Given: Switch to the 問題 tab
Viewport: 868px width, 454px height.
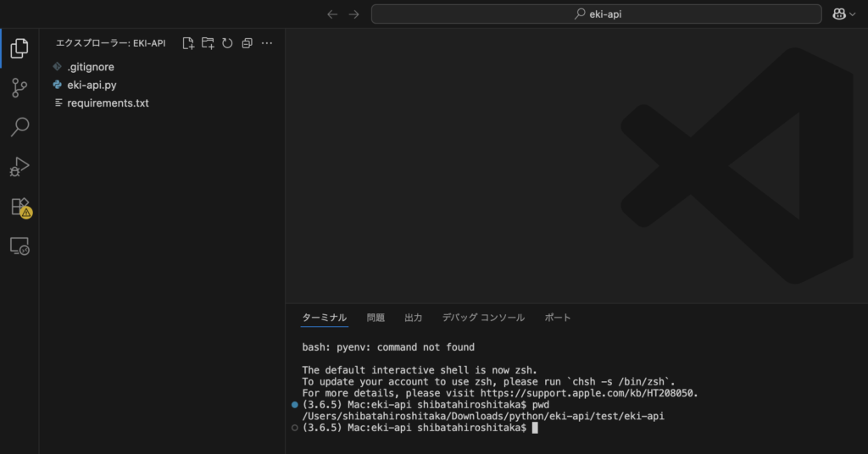Looking at the screenshot, I should (x=376, y=318).
